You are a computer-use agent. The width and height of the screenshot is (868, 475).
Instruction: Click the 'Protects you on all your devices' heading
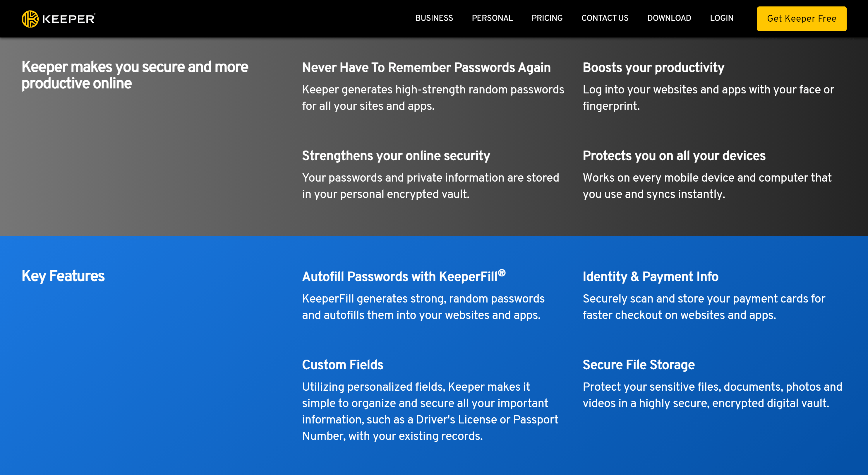tap(674, 156)
